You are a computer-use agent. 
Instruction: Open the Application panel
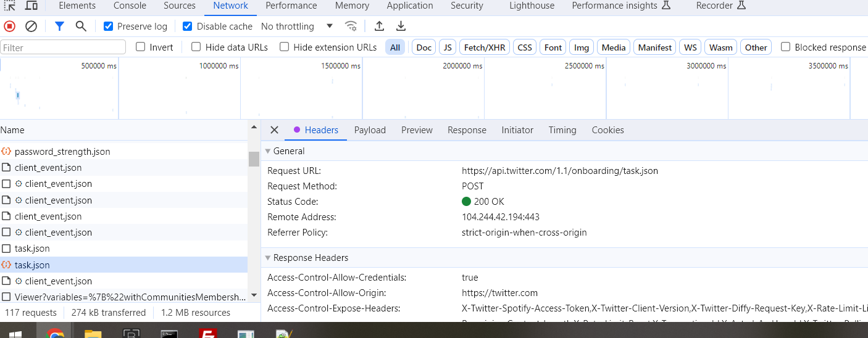coord(410,6)
